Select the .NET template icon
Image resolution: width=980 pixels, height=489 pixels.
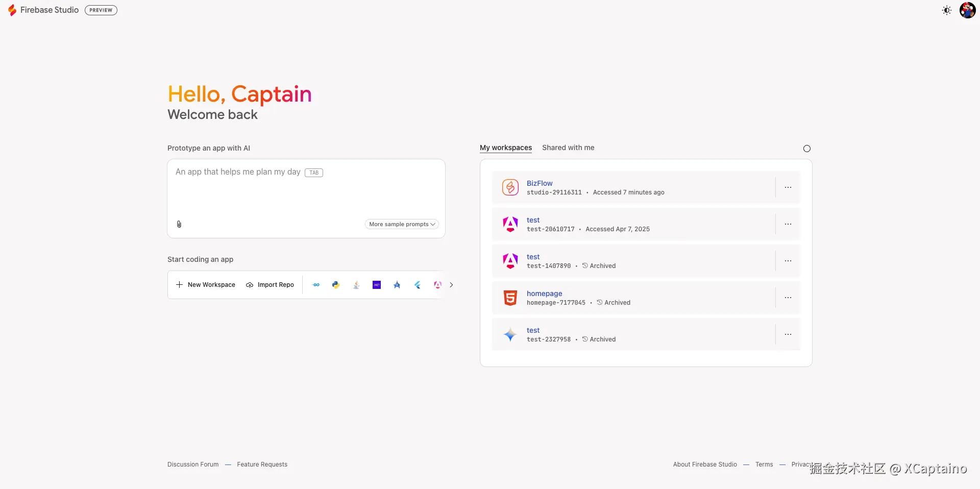coord(377,285)
